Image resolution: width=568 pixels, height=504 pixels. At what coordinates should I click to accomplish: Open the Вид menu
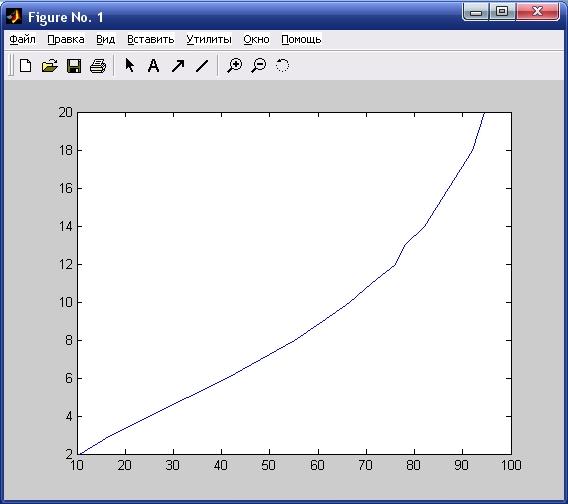(x=105, y=39)
